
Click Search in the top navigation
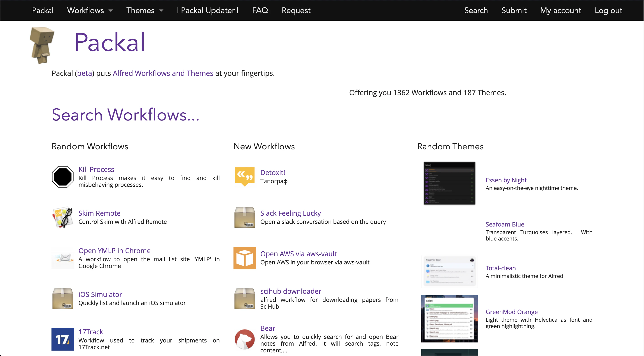click(x=476, y=10)
